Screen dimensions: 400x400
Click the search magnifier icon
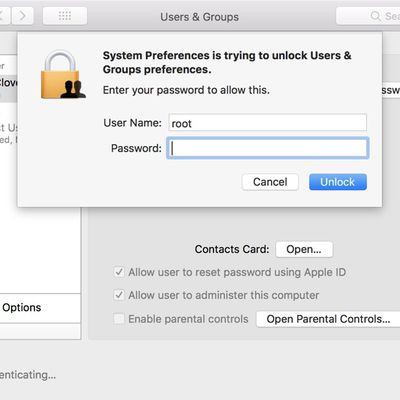[376, 16]
